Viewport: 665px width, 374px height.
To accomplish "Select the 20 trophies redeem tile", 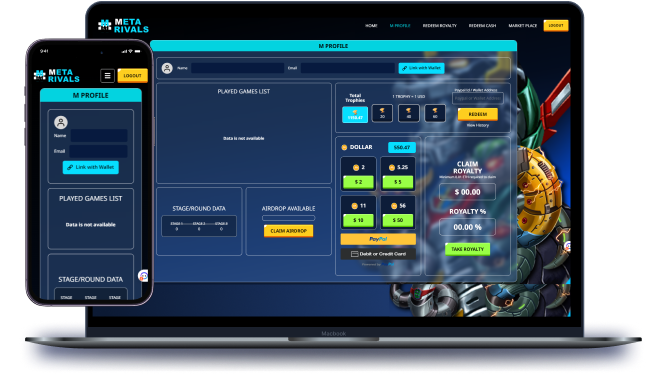I will pyautogui.click(x=382, y=113).
